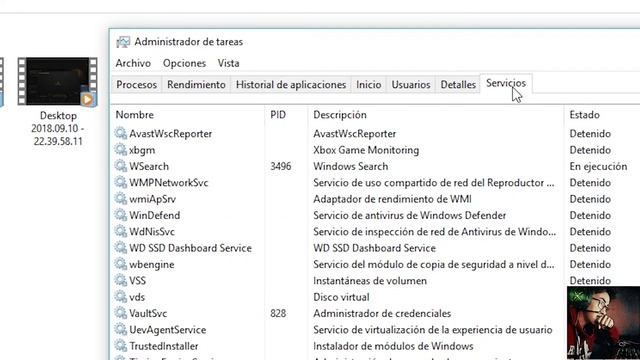Click the Xbox Game Monitoring description
This screenshot has height=360, width=640.
pyautogui.click(x=366, y=150)
